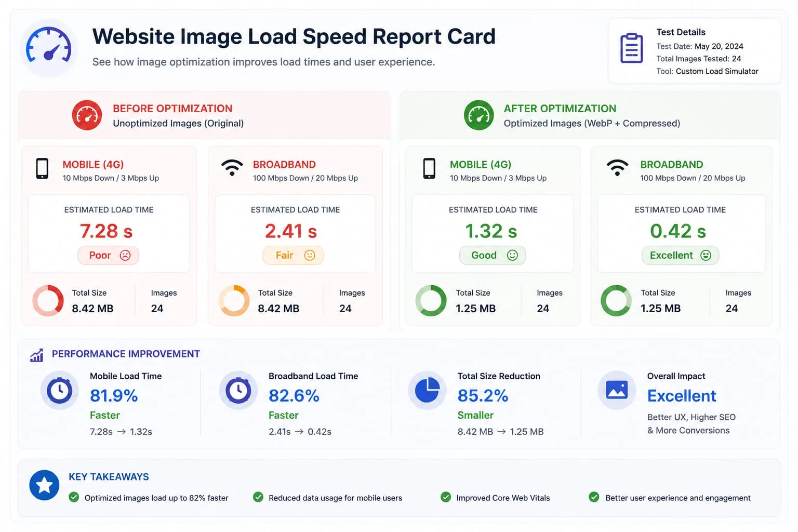Click the Unoptimized Images (Original) subtitle
Image resolution: width=798 pixels, height=532 pixels.
[x=178, y=123]
